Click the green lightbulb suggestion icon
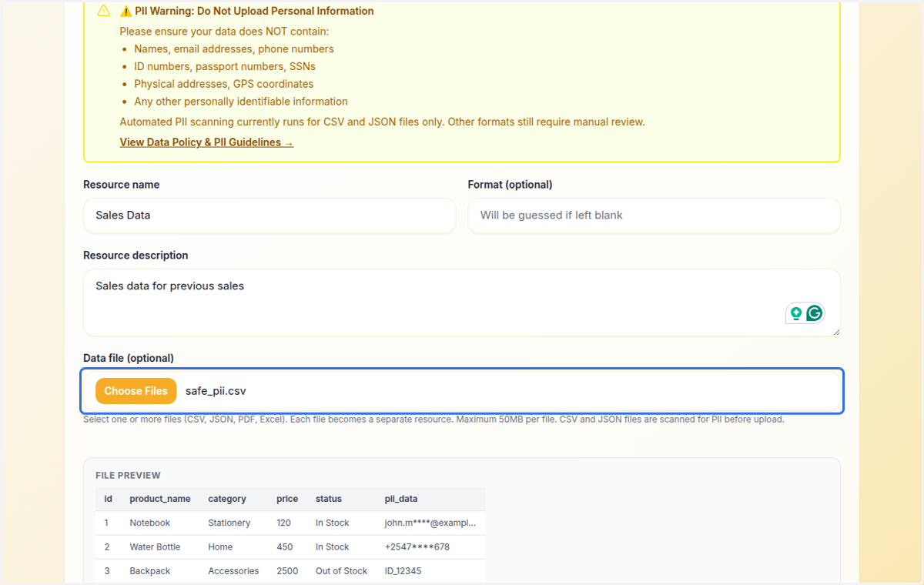 (796, 313)
